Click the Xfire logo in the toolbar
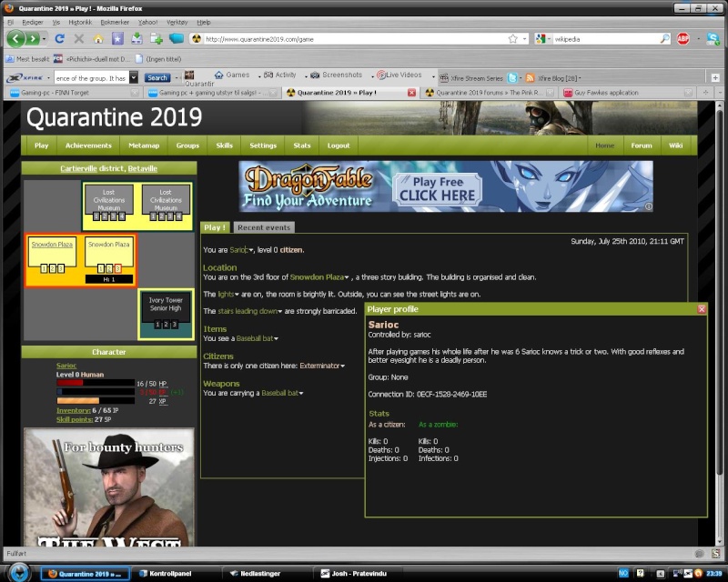 tap(25, 78)
